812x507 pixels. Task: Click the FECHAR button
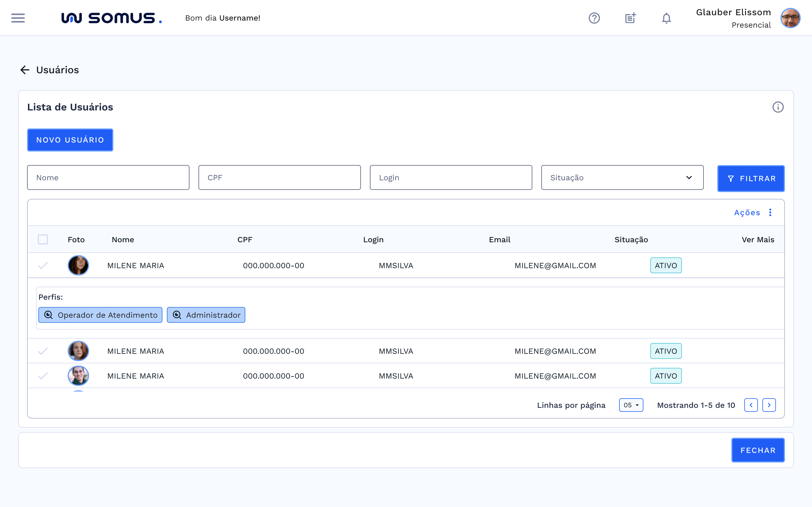758,450
